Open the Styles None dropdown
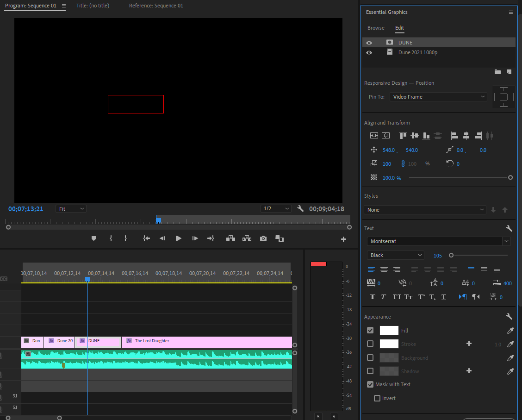 coord(424,209)
